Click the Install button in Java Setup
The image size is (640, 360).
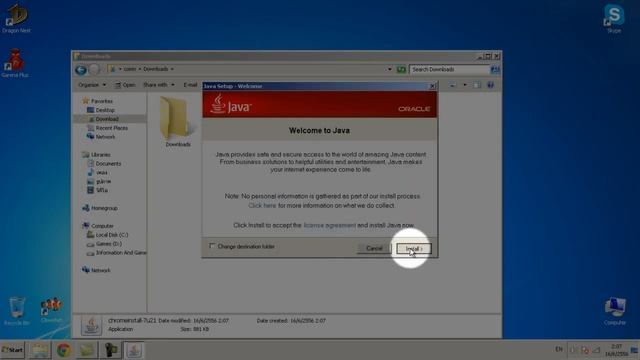[413, 249]
